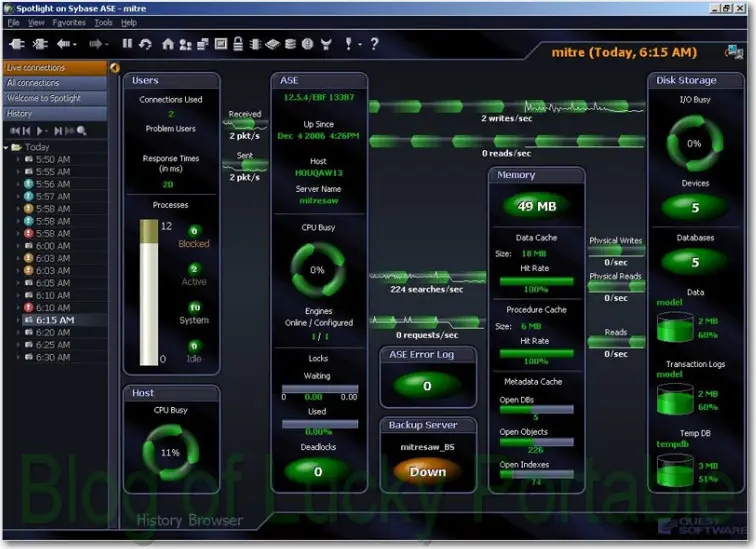Click the funnel-shaped toolbar icon
This screenshot has width=756, height=549.
click(326, 44)
